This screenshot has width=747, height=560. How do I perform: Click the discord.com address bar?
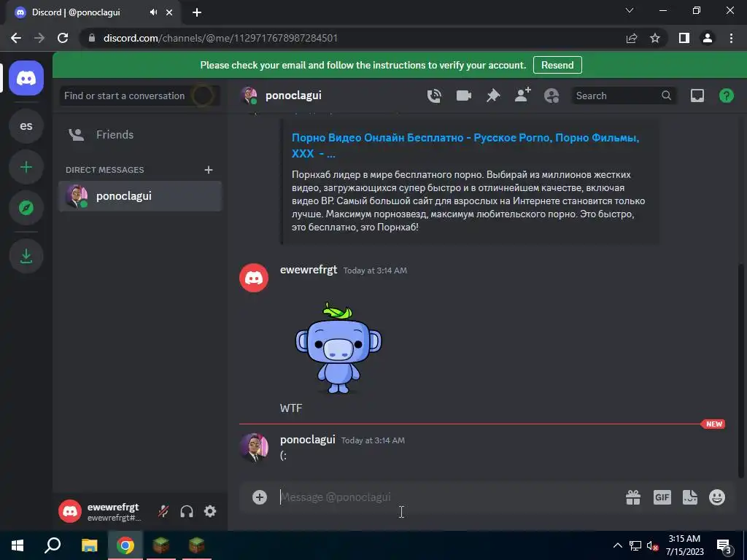(x=352, y=38)
